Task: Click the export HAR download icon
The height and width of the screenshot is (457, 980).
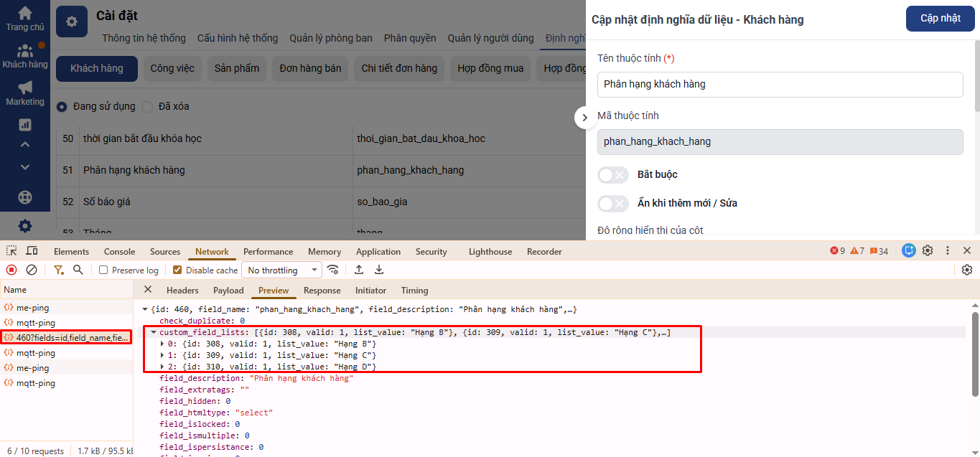Action: click(x=379, y=270)
